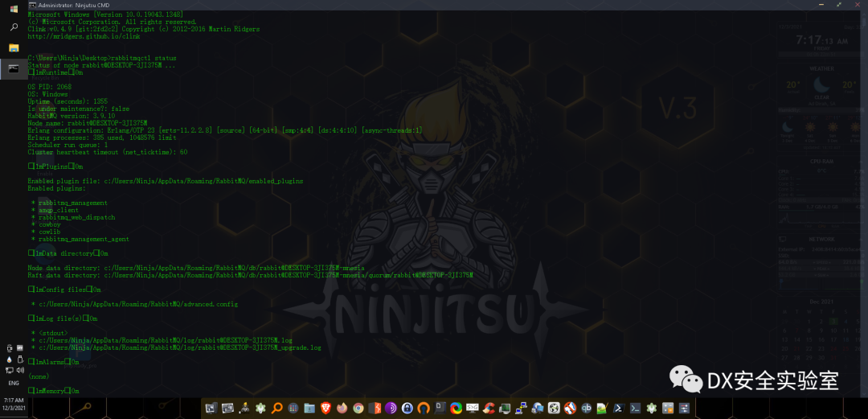This screenshot has height=419, width=868.
Task: Open the sliders settings dock icon
Action: 684,409
